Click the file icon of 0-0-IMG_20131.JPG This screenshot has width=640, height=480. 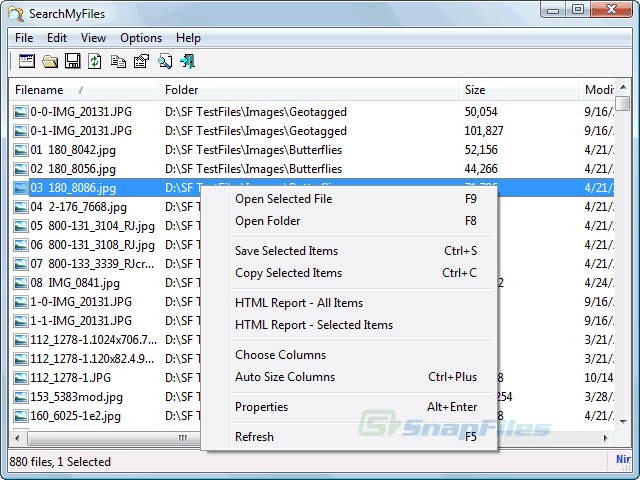[x=20, y=112]
